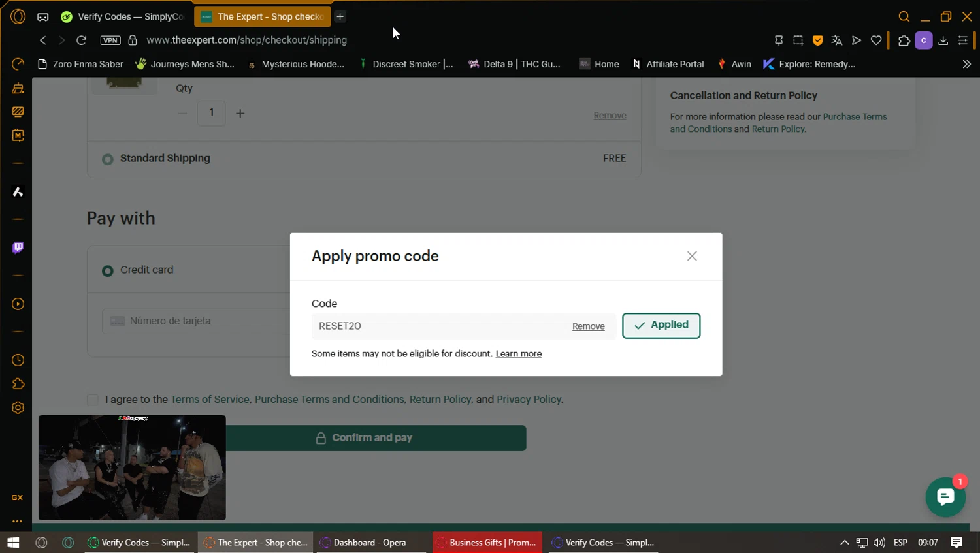Decrease quantity with the minus stepper
This screenshot has height=553, width=980.
[183, 113]
